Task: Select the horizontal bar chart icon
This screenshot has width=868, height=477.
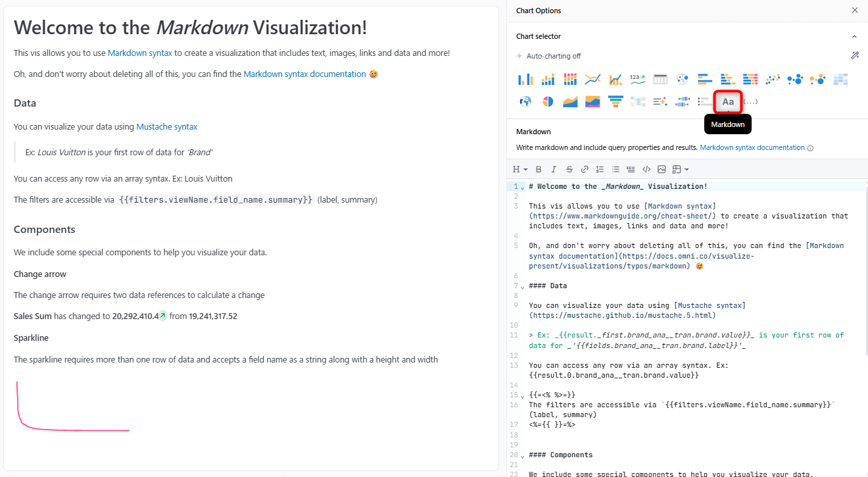Action: coord(705,80)
